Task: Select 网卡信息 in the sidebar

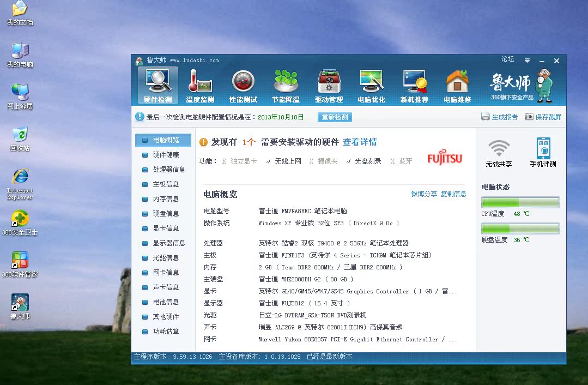Action: click(x=163, y=273)
